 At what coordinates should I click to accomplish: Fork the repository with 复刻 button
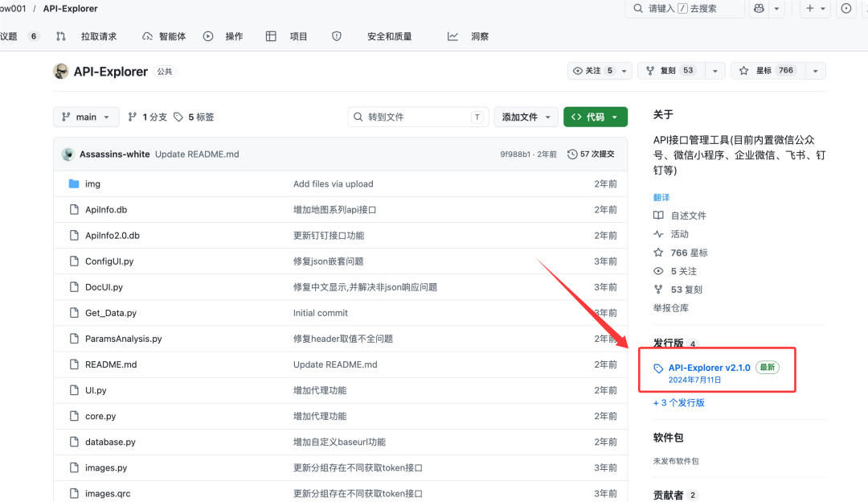(671, 71)
